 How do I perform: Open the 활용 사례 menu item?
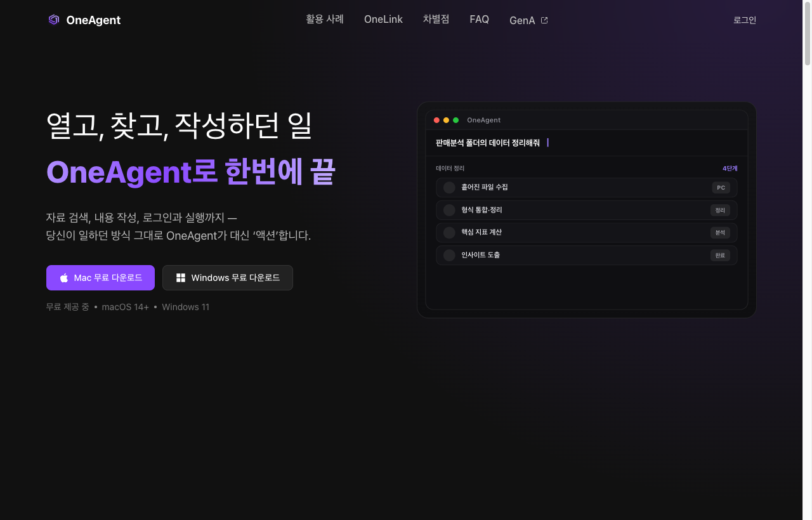coord(325,19)
